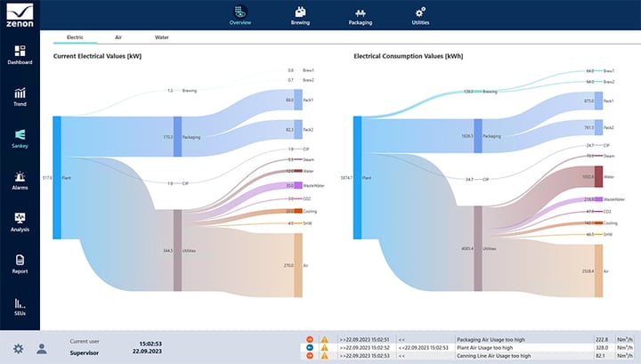Click Brewing label in kWh Sankey chart

(490, 92)
